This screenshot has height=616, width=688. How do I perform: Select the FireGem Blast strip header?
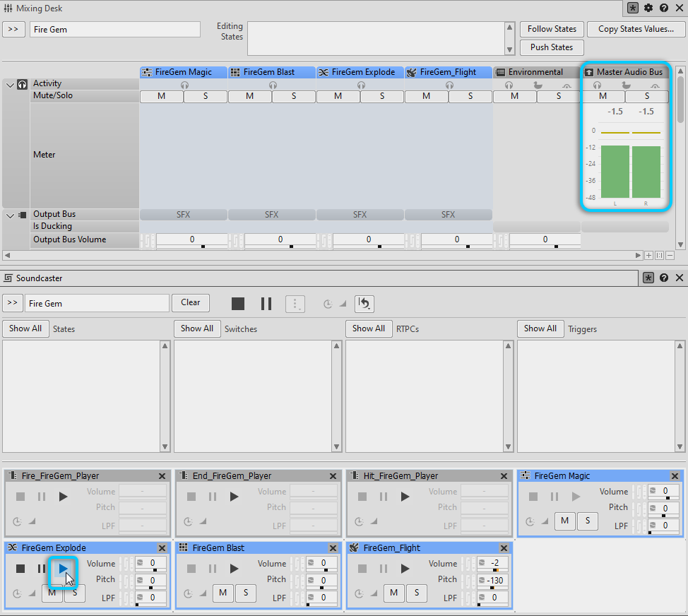click(x=272, y=72)
